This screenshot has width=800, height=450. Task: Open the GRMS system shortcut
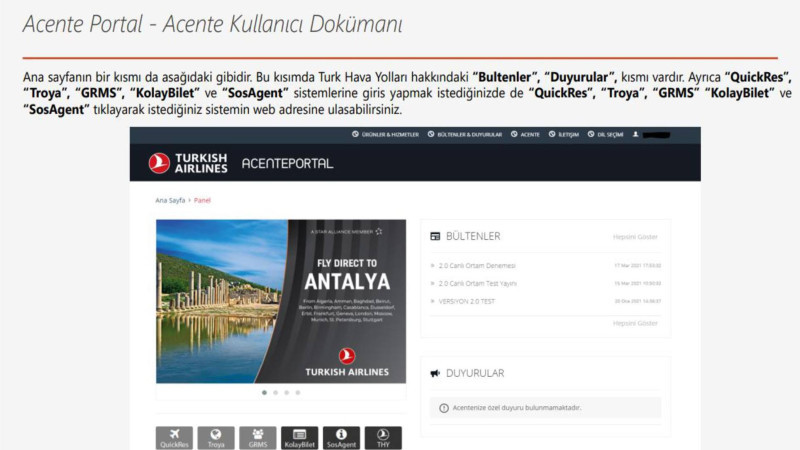258,438
